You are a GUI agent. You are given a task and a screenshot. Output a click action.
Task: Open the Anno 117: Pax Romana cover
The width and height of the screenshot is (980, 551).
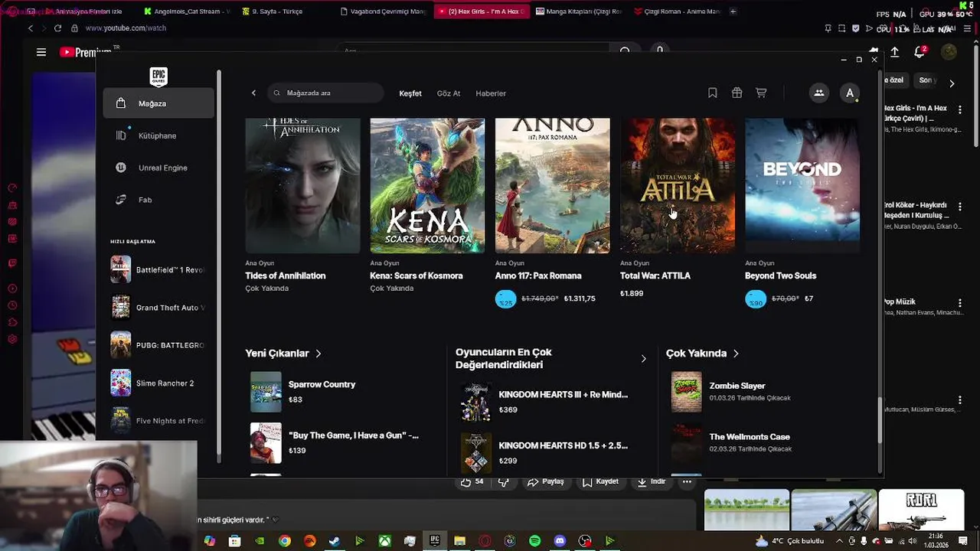pos(552,185)
